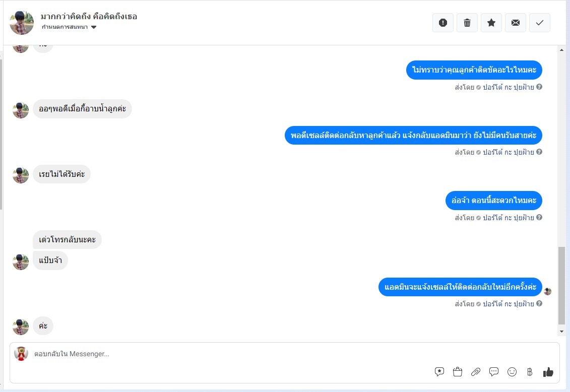Viewport: 570px width, 392px height.
Task: Mark conversation as spam with exclamation icon
Action: [443, 23]
